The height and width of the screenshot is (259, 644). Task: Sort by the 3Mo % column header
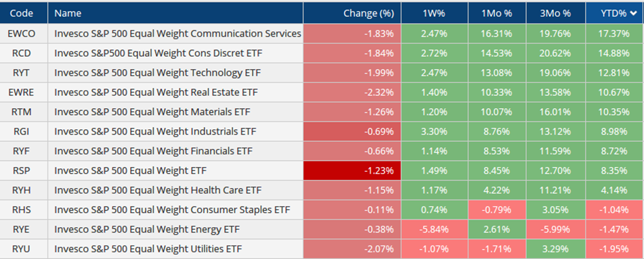click(556, 13)
